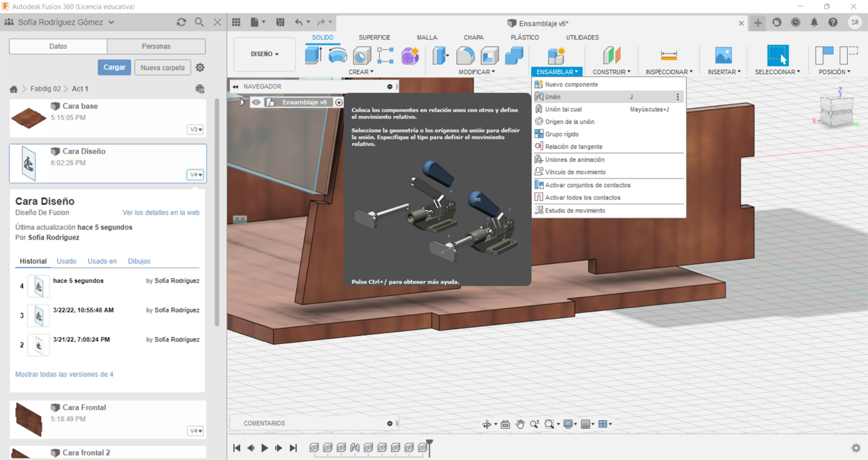Click the New Component icon above ENSAMBLAR
868x460 pixels.
(557, 55)
